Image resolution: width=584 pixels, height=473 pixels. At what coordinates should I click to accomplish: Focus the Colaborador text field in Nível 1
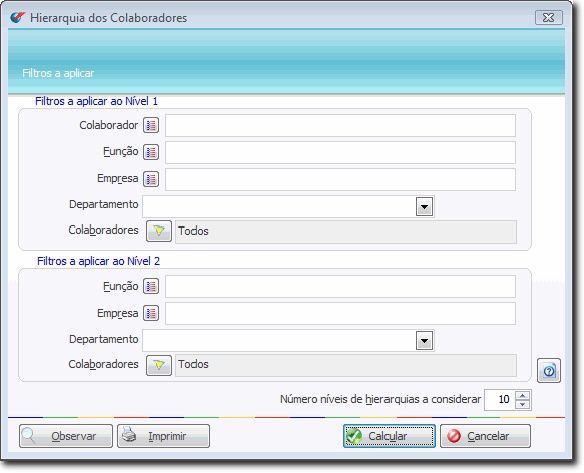tap(340, 126)
